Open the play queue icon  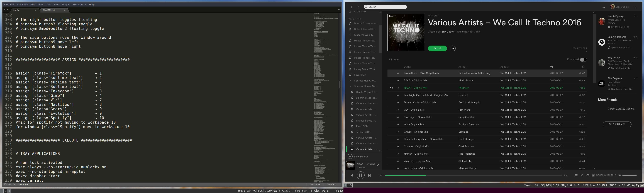tap(576, 175)
